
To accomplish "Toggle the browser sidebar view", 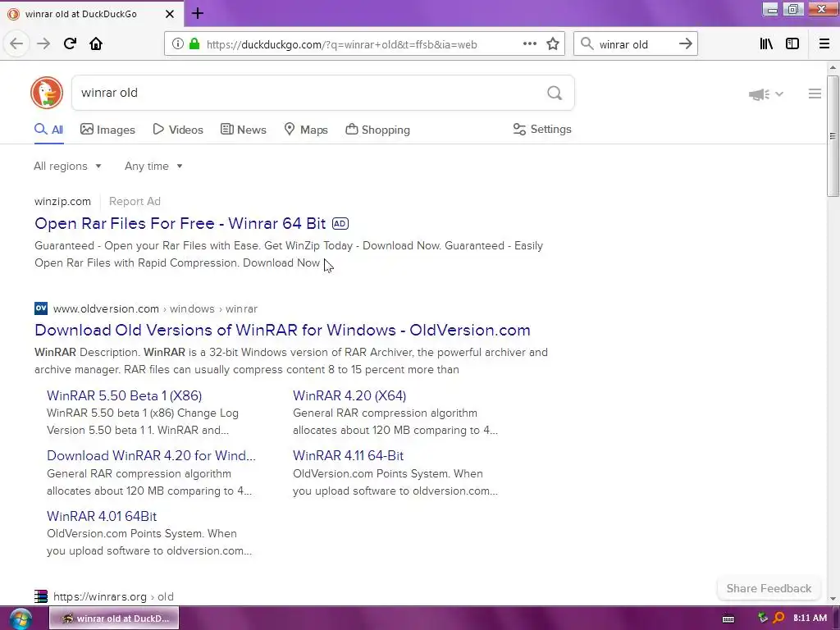I will tap(792, 44).
